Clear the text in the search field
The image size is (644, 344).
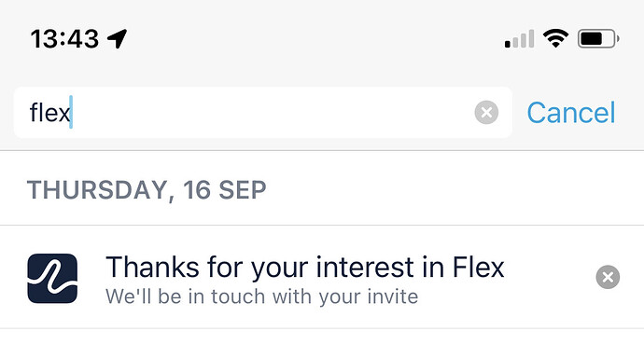point(486,113)
